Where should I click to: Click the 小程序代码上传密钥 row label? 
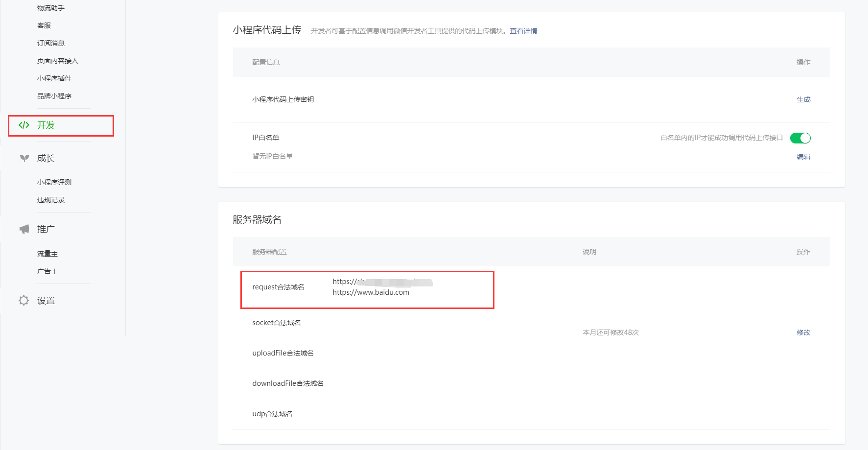click(283, 99)
